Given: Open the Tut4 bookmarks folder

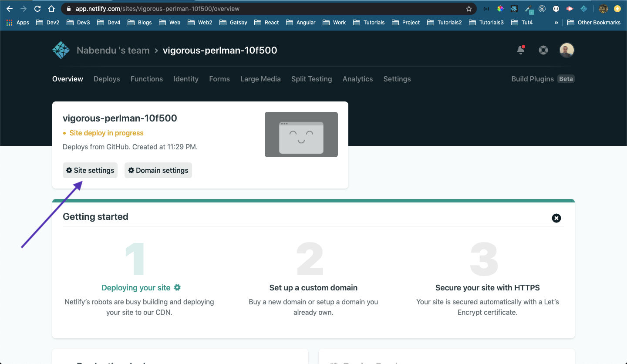Looking at the screenshot, I should (522, 22).
